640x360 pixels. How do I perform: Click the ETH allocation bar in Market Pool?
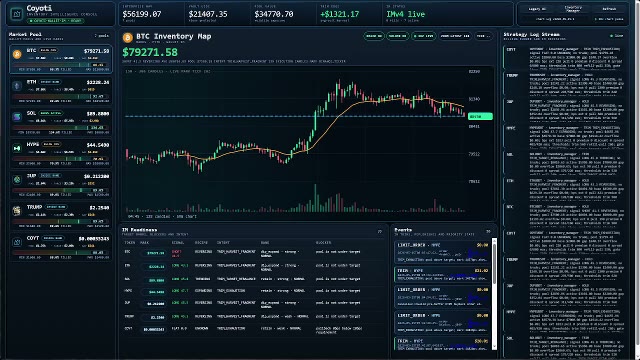coord(61,97)
